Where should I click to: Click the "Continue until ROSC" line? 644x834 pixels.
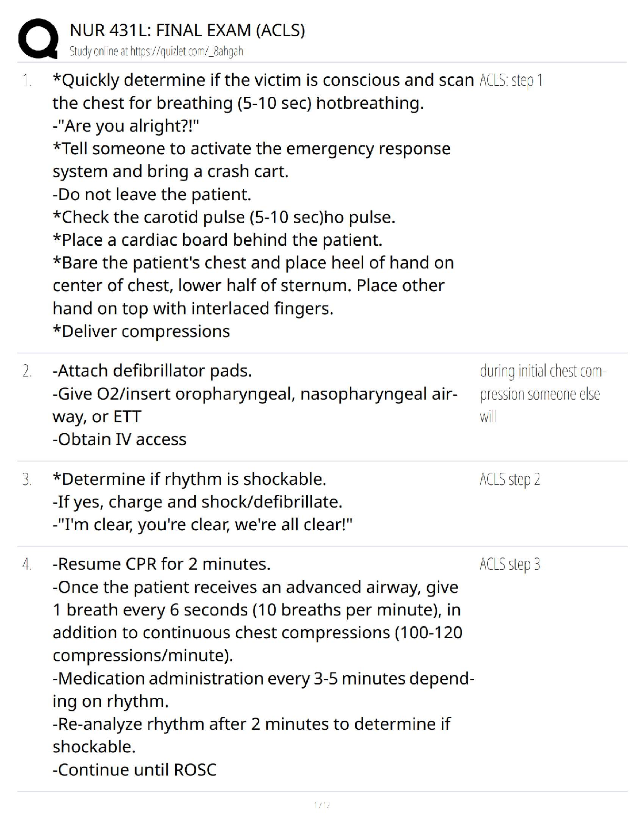[x=135, y=770]
